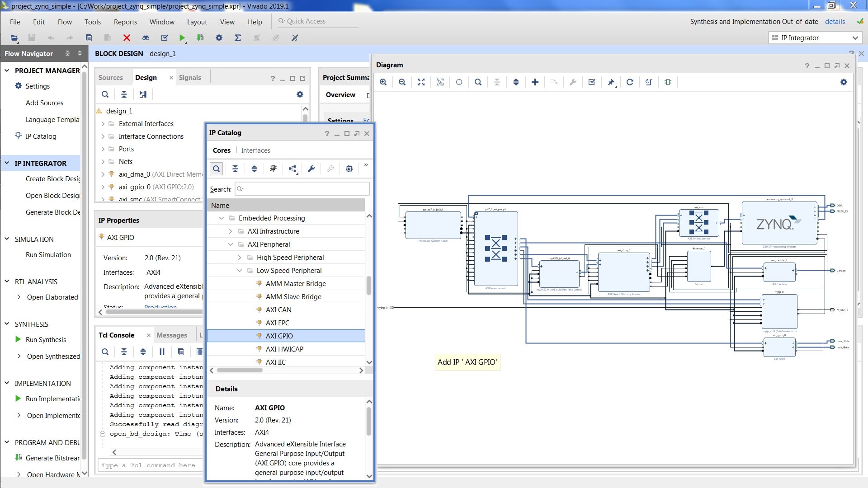
Task: Toggle search icon in IP Catalog toolbar
Action: point(216,169)
